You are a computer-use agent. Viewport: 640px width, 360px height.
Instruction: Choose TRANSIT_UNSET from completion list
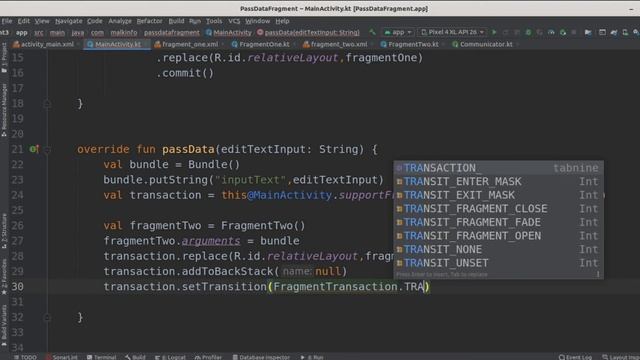[x=498, y=263]
